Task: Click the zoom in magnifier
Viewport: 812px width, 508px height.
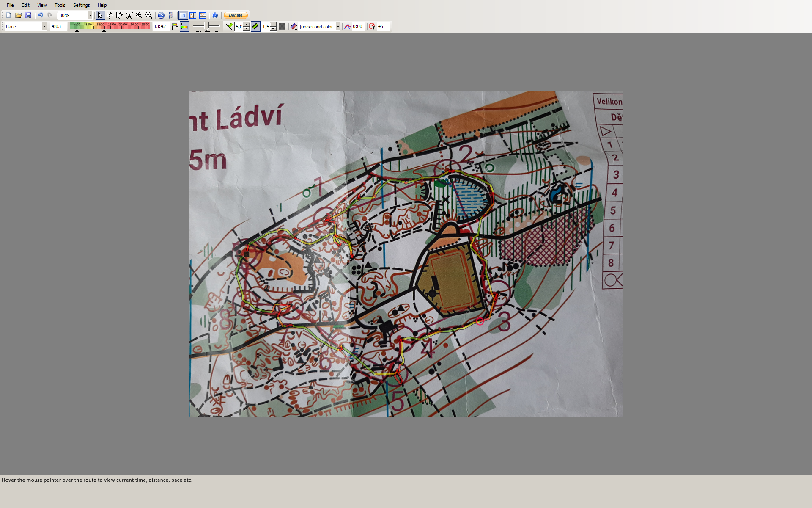Action: (139, 15)
